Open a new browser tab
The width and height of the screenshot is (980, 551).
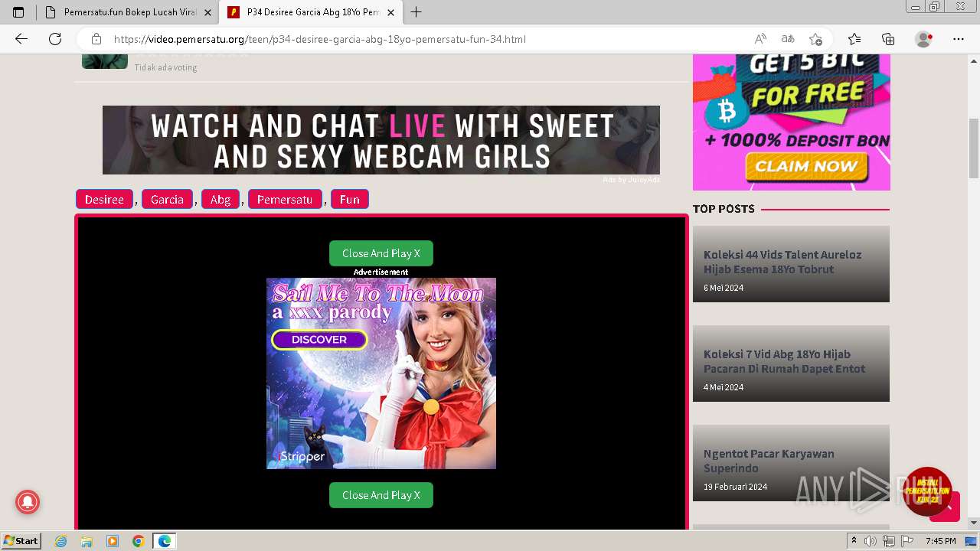pos(416,12)
